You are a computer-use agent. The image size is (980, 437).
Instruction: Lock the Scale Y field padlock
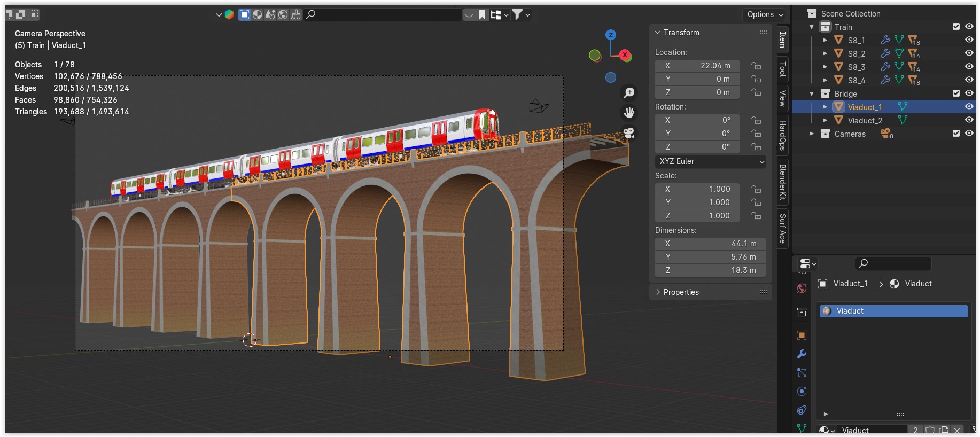pyautogui.click(x=756, y=202)
